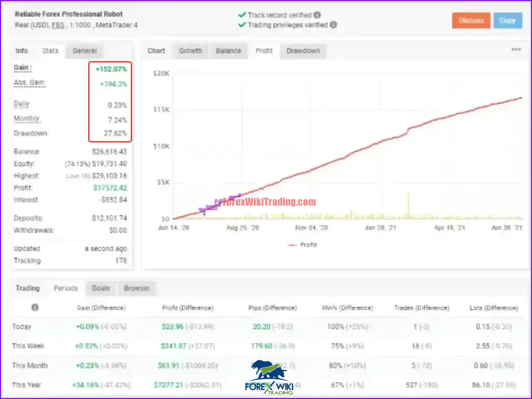
Task: Switch to the Drawdown chart tab
Action: [x=303, y=51]
